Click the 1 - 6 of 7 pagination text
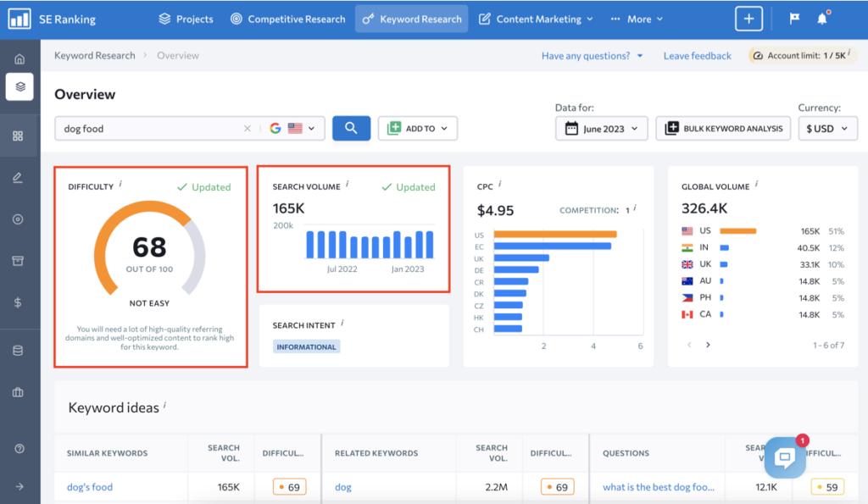This screenshot has height=504, width=868. click(x=828, y=345)
